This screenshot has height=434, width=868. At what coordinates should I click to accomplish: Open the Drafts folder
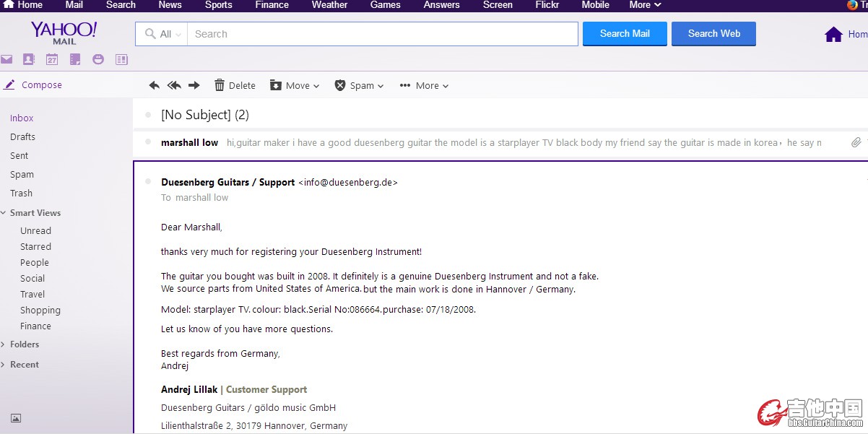tap(22, 136)
